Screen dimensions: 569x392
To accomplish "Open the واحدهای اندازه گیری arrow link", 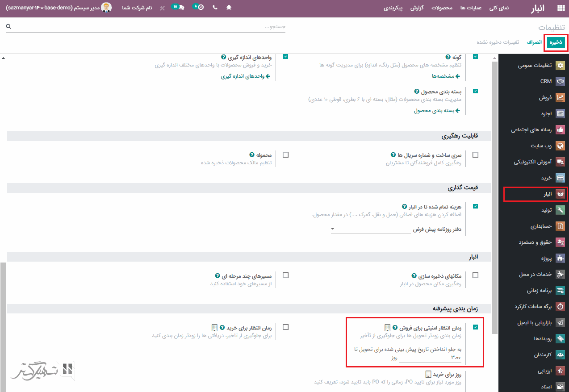I will point(246,76).
